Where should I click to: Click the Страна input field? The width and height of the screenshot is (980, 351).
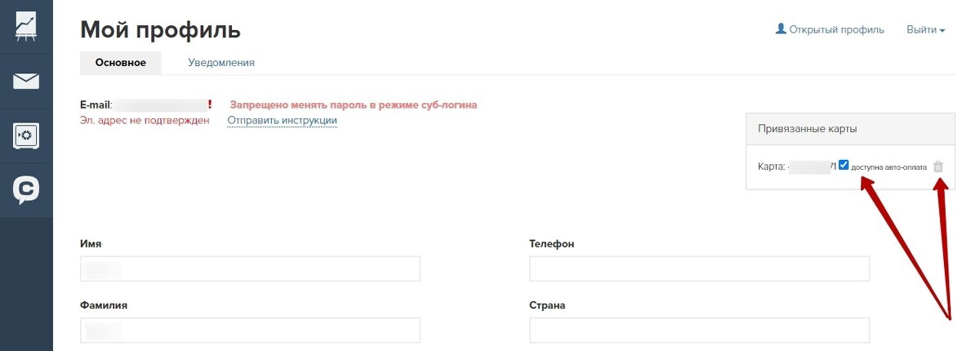[699, 330]
